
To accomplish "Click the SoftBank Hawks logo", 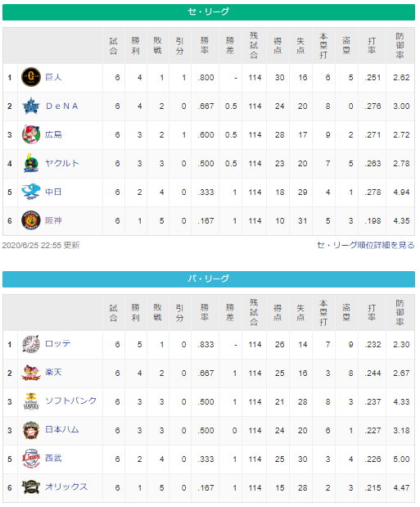I will (31, 401).
